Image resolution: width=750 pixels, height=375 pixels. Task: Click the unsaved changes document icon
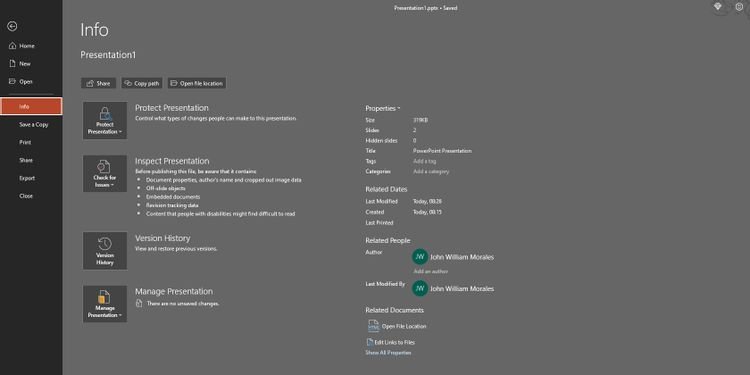[139, 303]
